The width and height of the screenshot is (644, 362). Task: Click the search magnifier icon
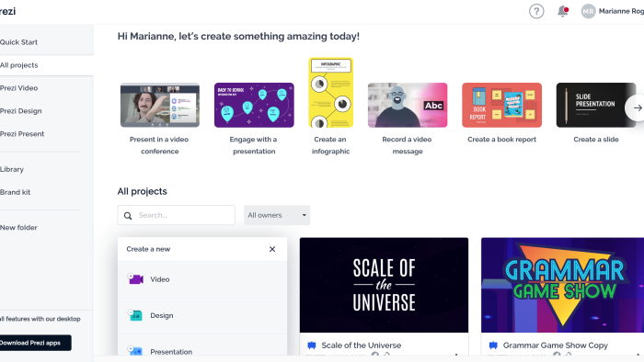click(x=128, y=216)
